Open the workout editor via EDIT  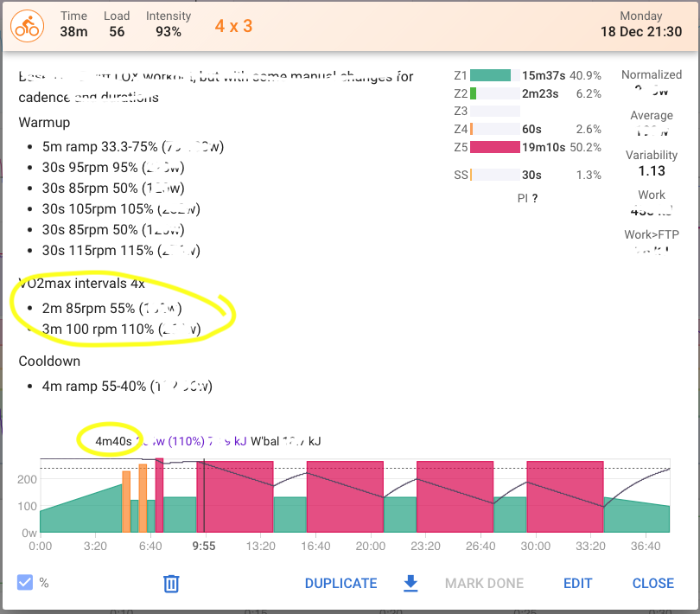point(577,584)
